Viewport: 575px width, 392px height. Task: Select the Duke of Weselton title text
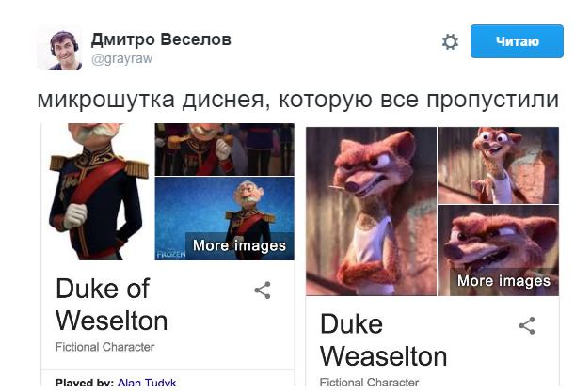(111, 305)
